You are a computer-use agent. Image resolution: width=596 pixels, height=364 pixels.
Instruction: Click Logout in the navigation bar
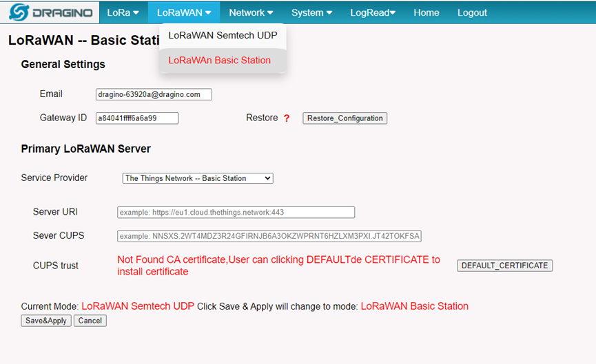click(472, 12)
